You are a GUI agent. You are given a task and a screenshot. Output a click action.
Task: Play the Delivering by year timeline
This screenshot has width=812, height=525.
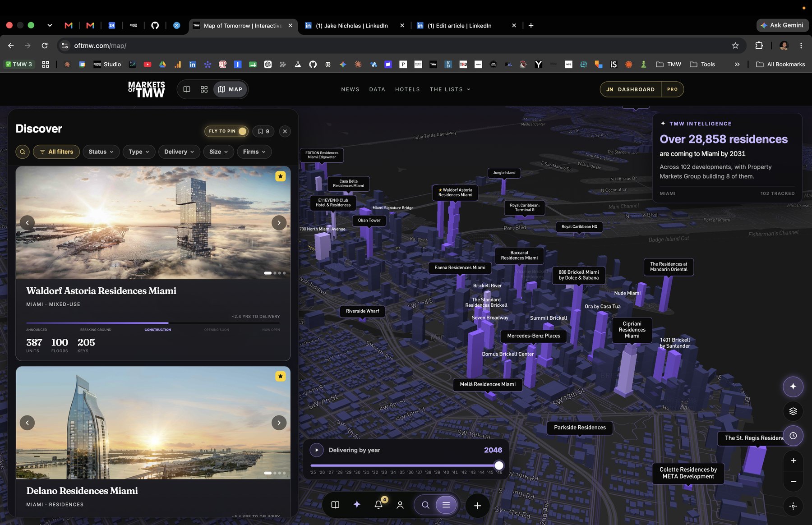click(x=317, y=450)
